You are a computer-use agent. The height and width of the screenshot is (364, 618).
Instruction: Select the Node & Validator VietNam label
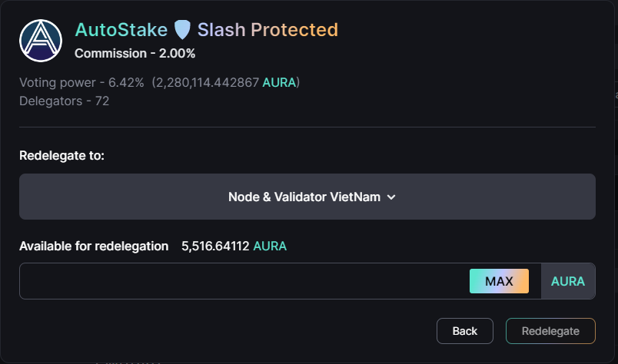pyautogui.click(x=304, y=197)
